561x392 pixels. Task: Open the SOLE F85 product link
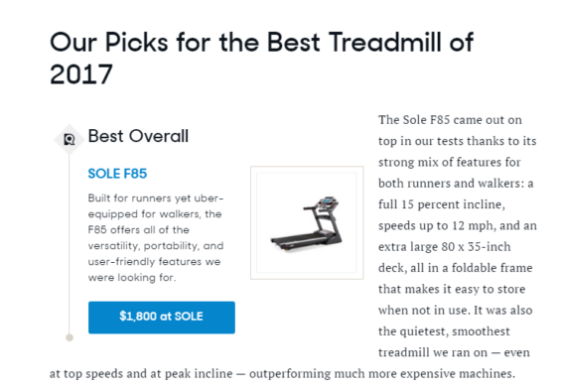tap(117, 174)
